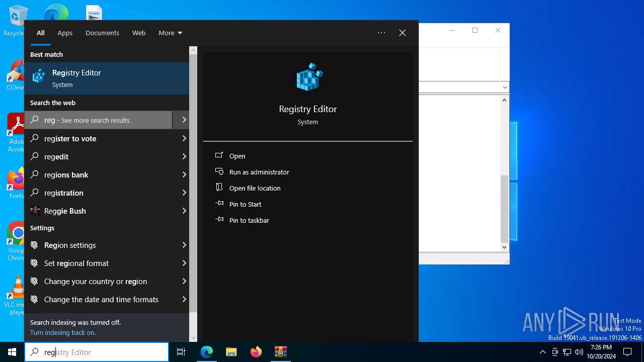Select Pin to Start

click(246, 204)
